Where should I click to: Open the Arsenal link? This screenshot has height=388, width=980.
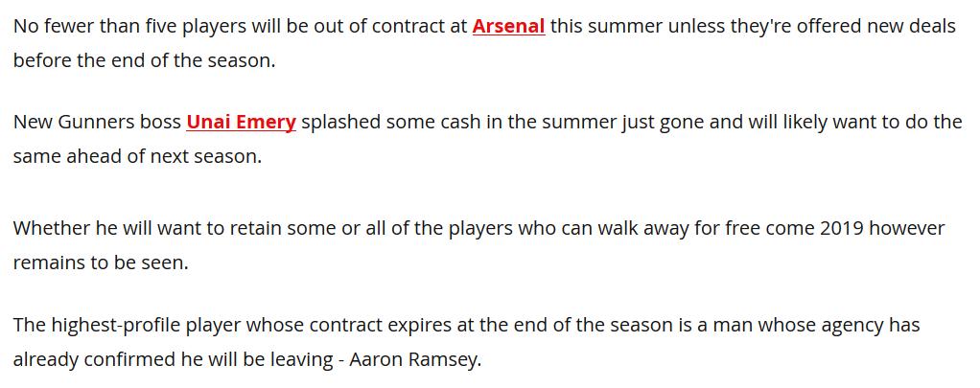click(508, 26)
